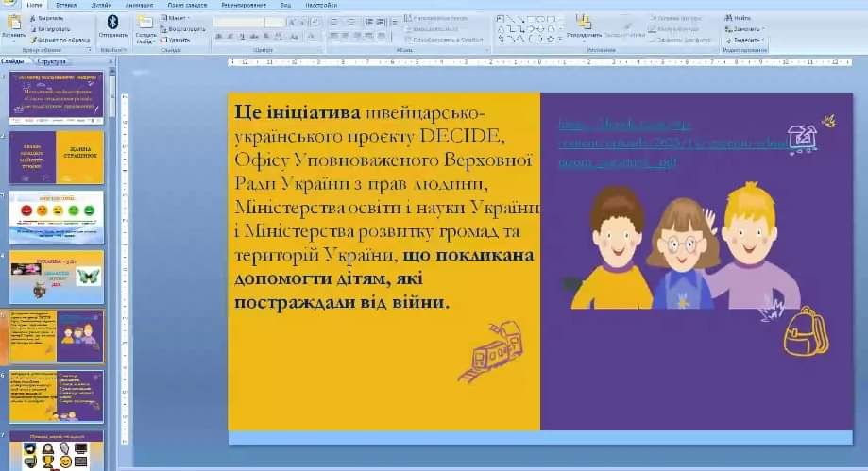
Task: Click the Change Case (Aa) icon
Action: (x=295, y=36)
